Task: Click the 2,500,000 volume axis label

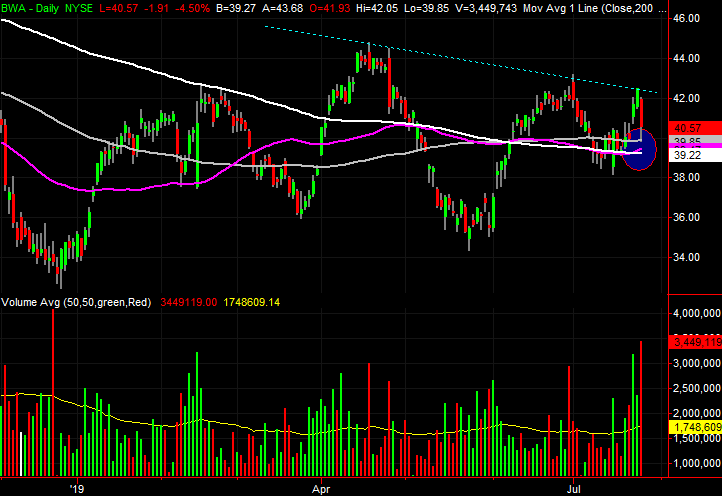Action: click(697, 388)
